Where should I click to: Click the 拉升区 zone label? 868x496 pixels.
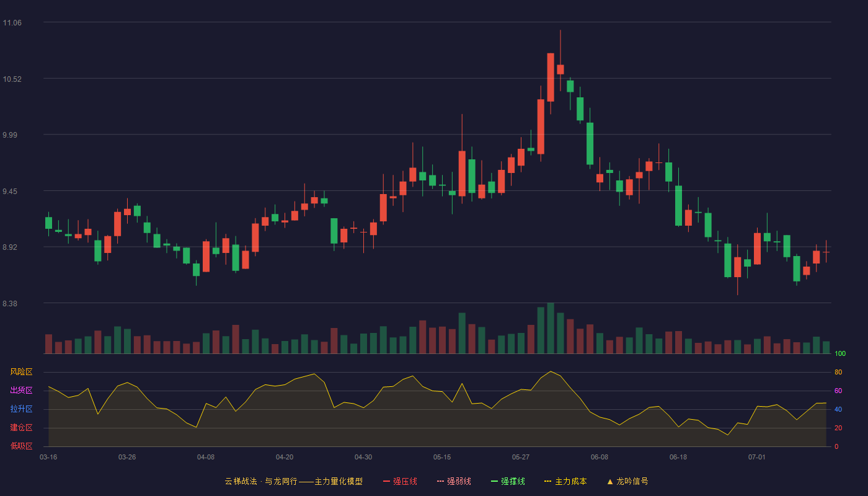tap(21, 409)
